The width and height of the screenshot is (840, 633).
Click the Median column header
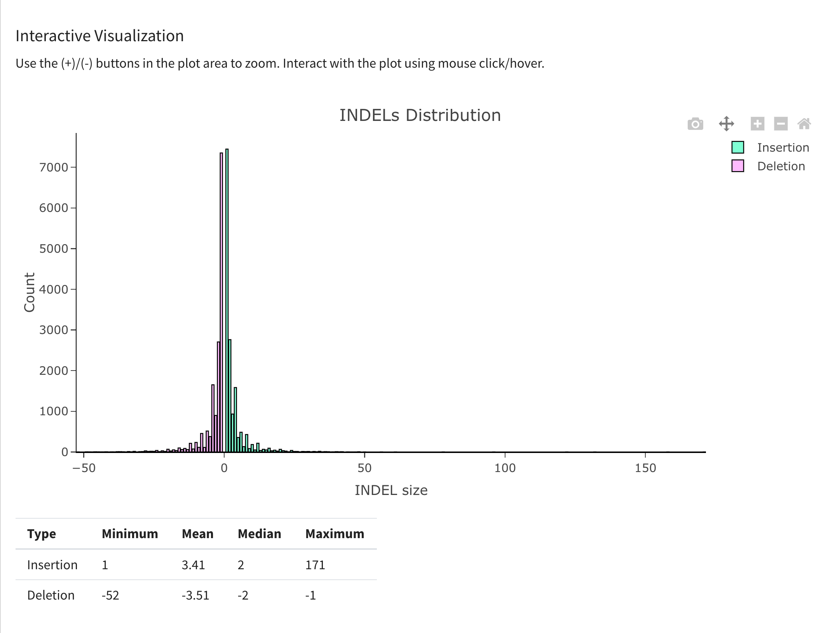(x=260, y=534)
